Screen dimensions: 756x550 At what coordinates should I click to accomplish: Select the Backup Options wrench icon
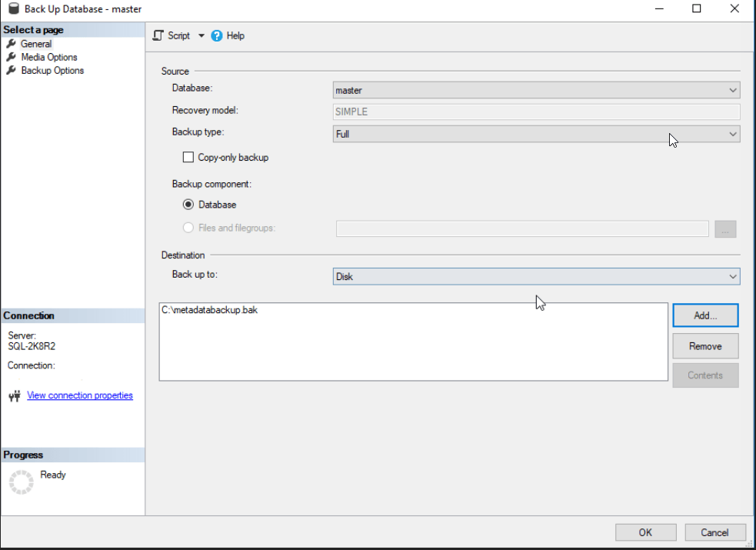point(11,70)
